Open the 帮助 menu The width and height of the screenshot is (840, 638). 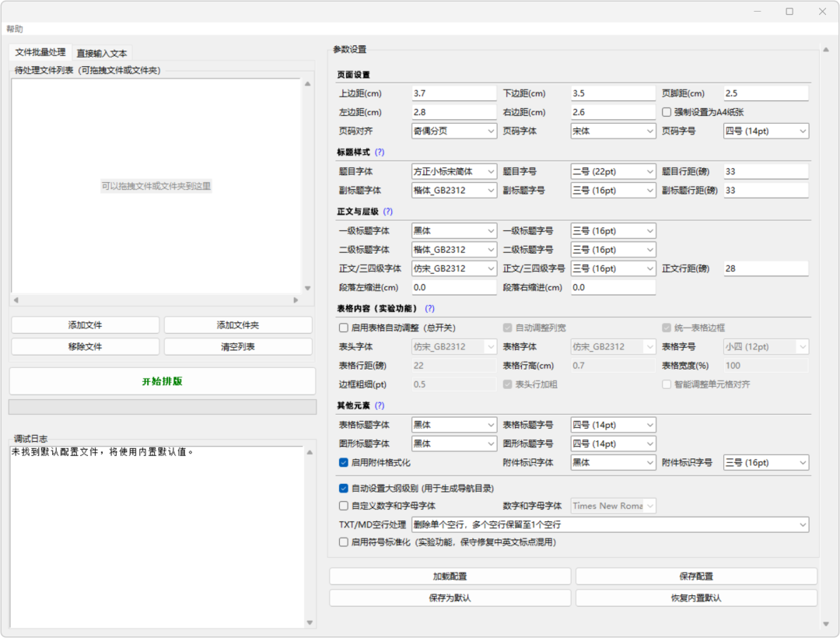[x=15, y=29]
